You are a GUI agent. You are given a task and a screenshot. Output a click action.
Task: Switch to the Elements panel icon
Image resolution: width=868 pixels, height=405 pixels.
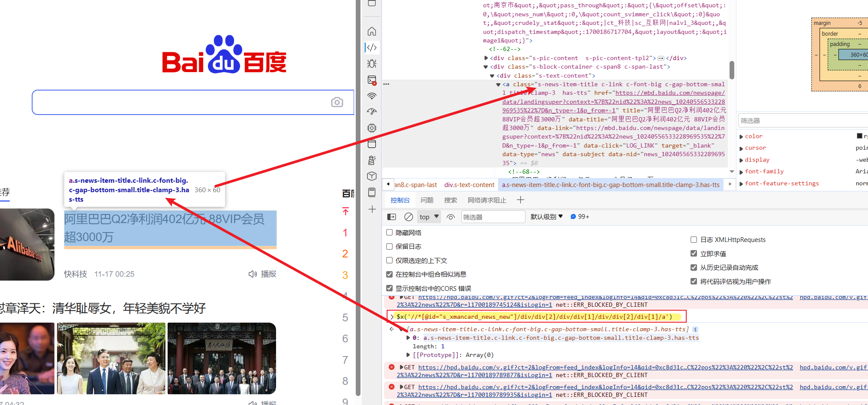(x=372, y=47)
